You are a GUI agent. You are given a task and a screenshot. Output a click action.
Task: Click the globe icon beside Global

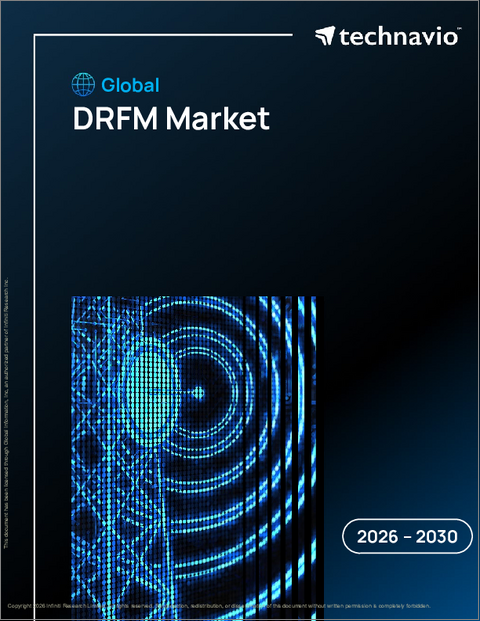pyautogui.click(x=83, y=84)
